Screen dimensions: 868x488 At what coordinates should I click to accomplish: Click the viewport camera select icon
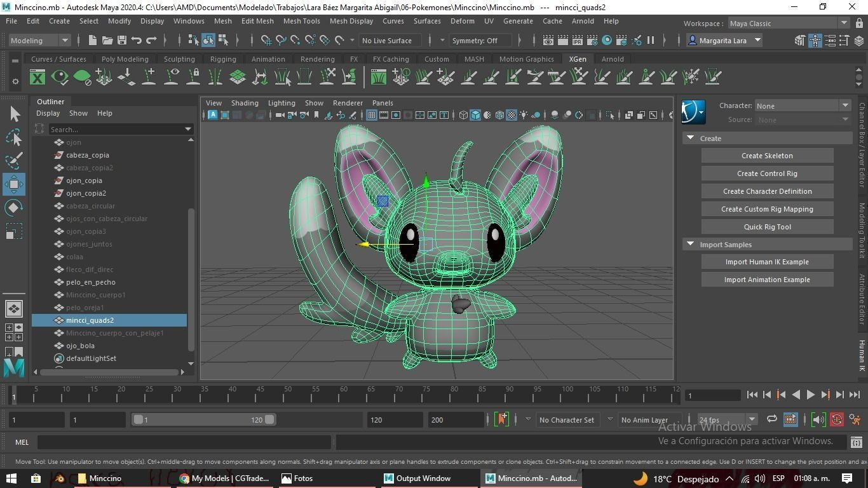point(280,115)
